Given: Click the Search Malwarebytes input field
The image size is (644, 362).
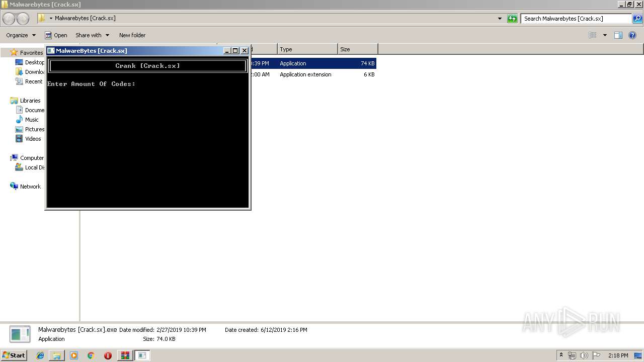Looking at the screenshot, I should click(576, 19).
